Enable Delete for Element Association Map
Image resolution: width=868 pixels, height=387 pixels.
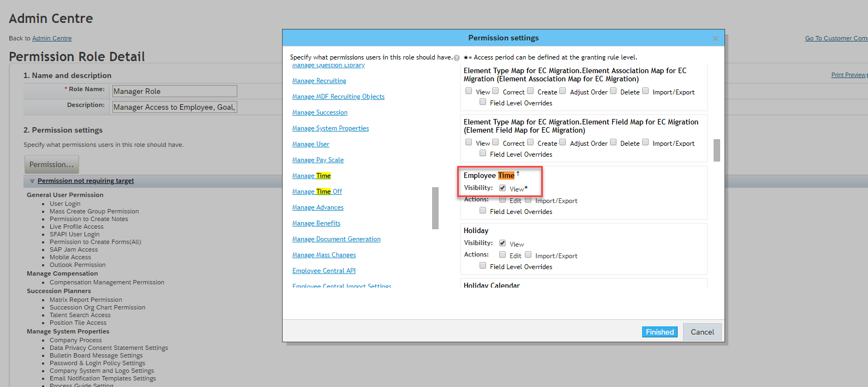tap(613, 91)
